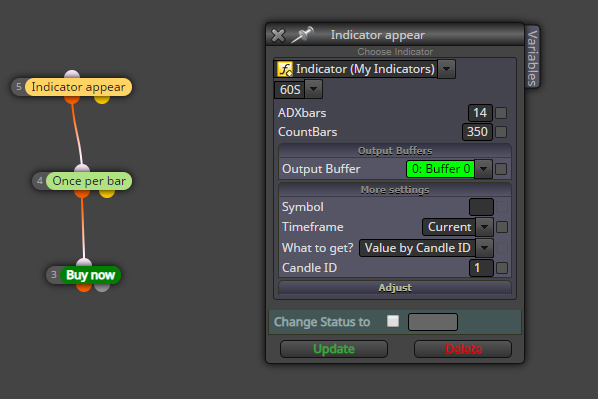
Task: Click the orange output of Buy now
Action: 84,288
